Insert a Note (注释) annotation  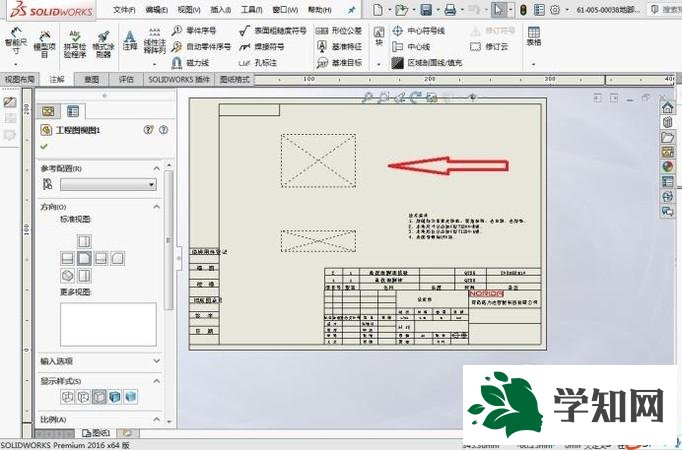pos(130,41)
